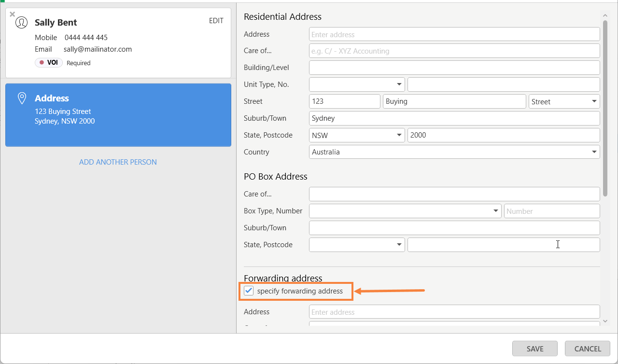This screenshot has height=364, width=618.
Task: Click the scrollbar down arrow
Action: [x=605, y=321]
